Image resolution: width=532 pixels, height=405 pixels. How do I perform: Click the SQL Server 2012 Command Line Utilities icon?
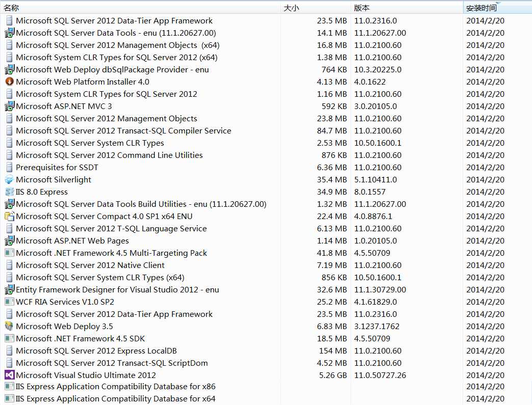(x=10, y=155)
